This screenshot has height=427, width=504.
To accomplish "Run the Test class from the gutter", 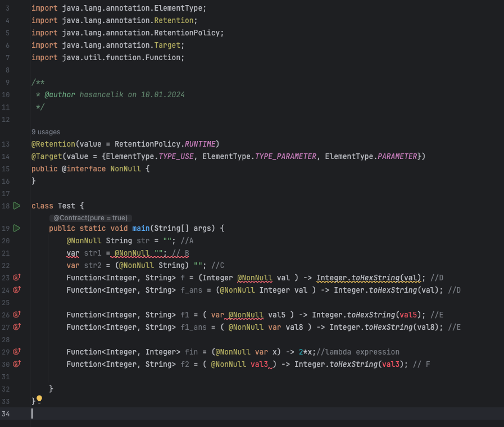I will point(17,206).
